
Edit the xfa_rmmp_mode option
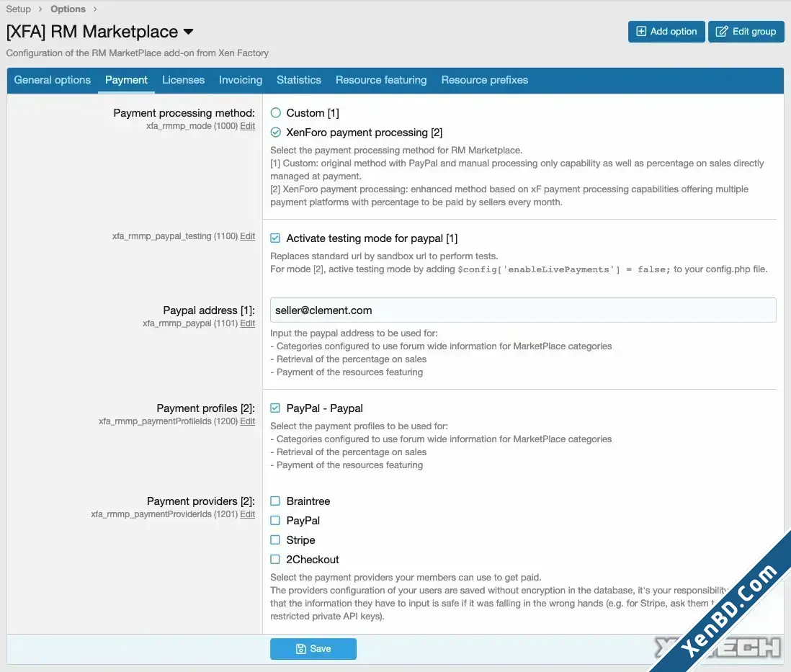click(247, 126)
